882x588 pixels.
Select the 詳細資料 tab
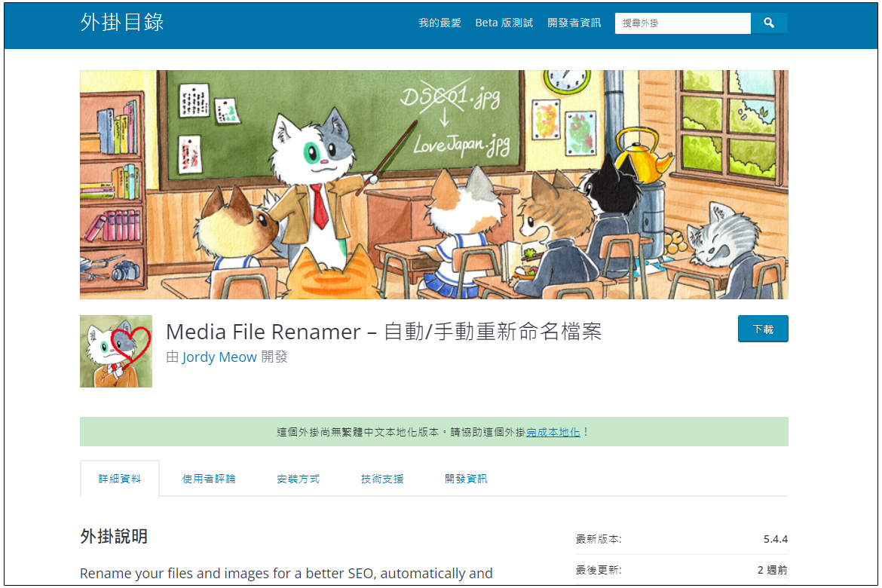120,479
